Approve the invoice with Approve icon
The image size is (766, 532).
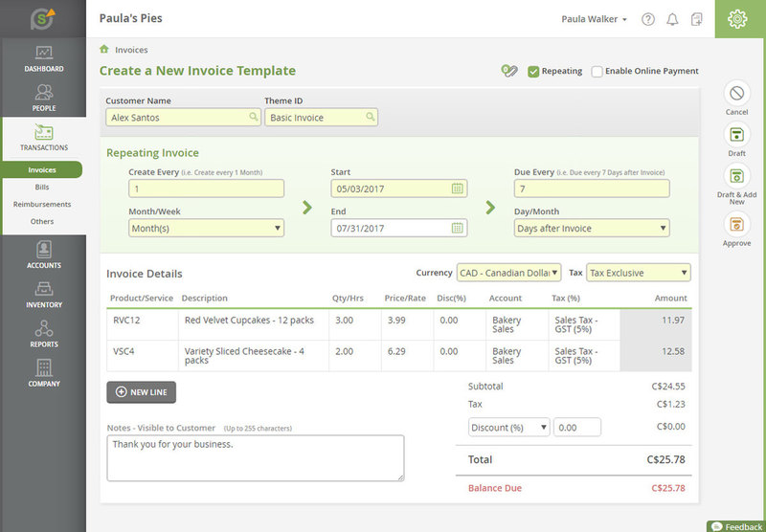pyautogui.click(x=736, y=225)
